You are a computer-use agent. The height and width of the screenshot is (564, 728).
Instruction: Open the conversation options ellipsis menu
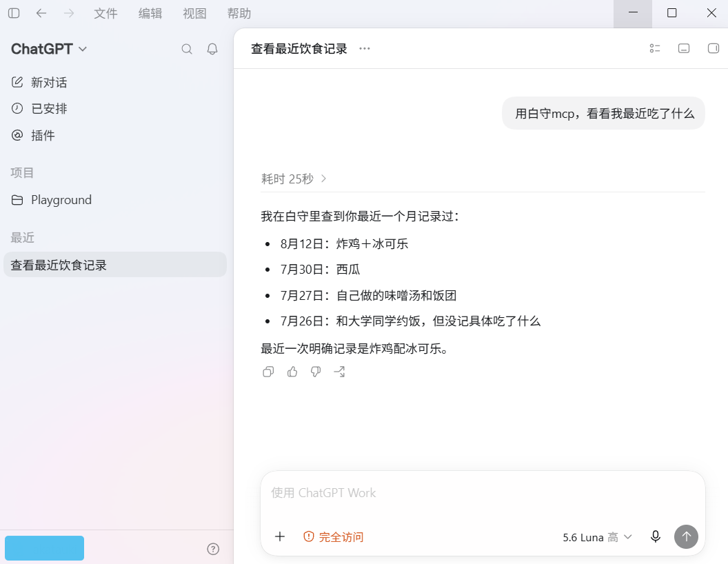click(365, 48)
